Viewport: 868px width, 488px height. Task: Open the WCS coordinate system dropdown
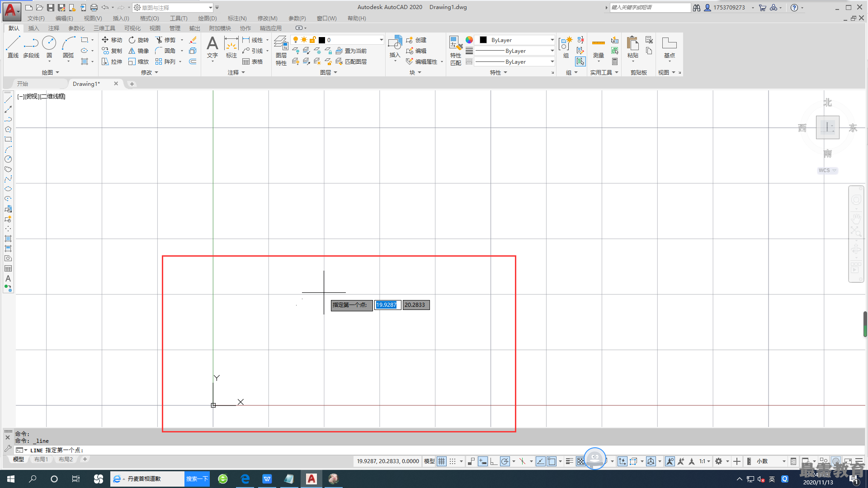coord(827,170)
